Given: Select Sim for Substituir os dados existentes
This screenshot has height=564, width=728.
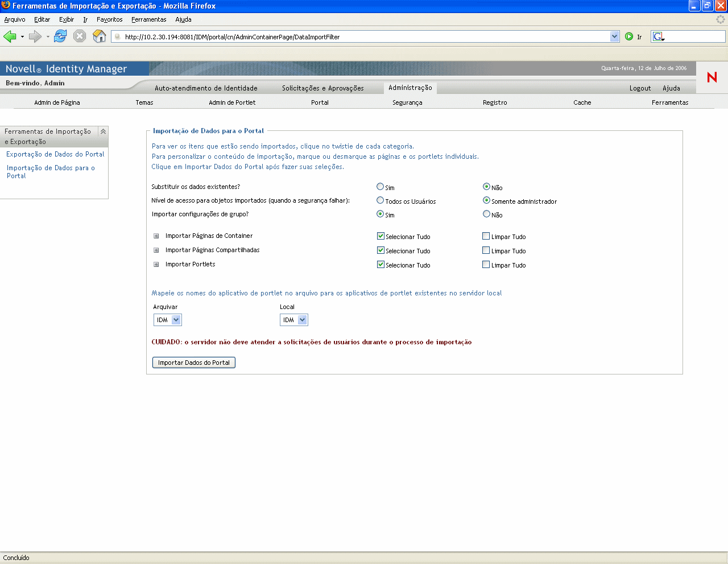Looking at the screenshot, I should pyautogui.click(x=380, y=187).
